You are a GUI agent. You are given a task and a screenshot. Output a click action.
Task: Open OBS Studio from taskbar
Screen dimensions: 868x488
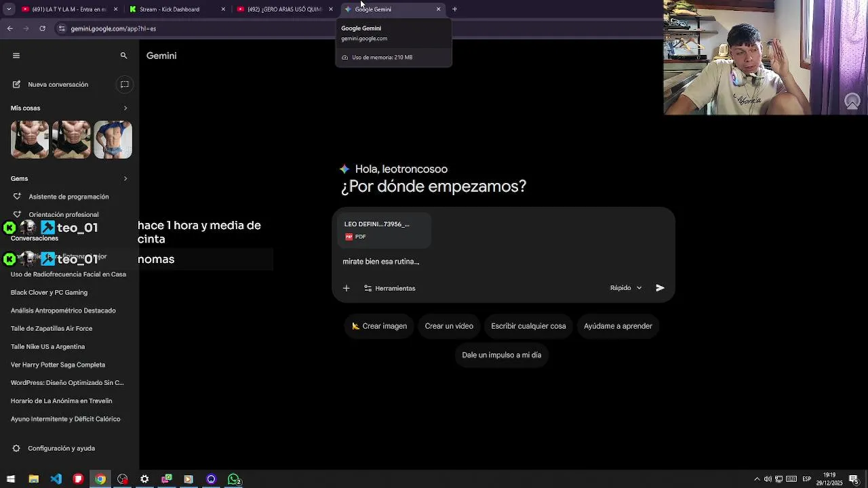click(x=122, y=479)
